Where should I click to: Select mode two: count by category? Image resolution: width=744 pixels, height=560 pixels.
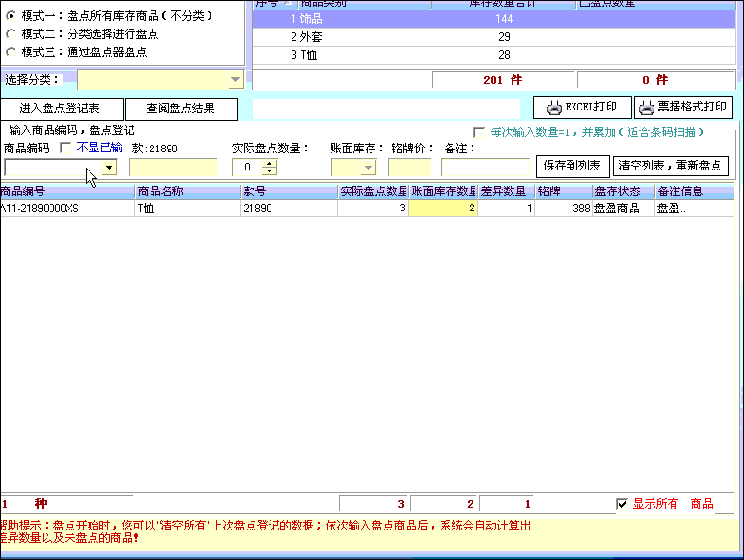tap(10, 34)
